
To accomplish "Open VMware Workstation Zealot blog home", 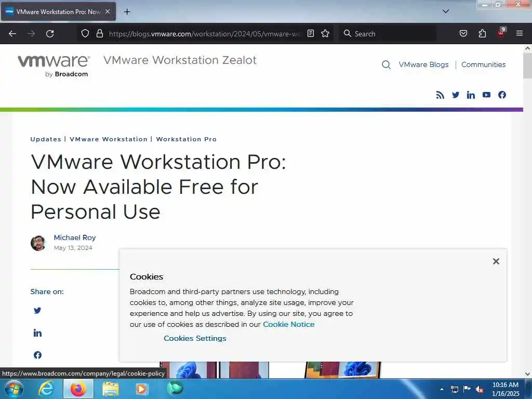I will (x=180, y=60).
